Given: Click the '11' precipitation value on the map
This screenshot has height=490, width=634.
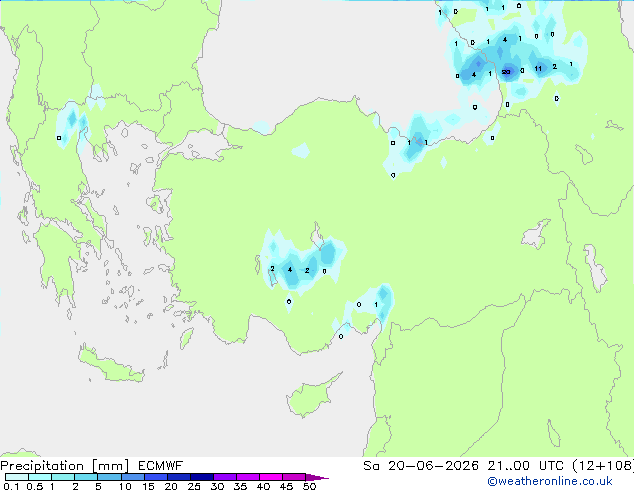Looking at the screenshot, I should [538, 68].
